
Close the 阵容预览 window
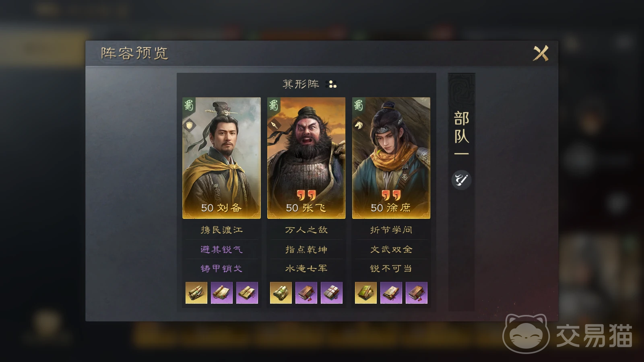point(541,53)
